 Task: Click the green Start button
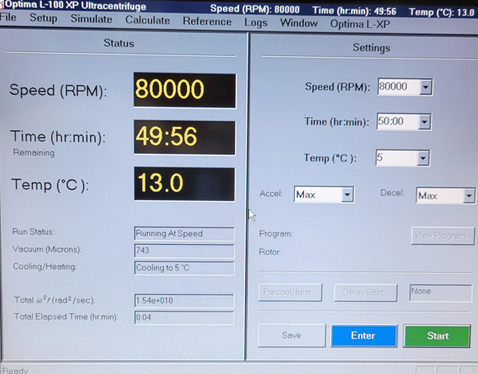pyautogui.click(x=437, y=336)
